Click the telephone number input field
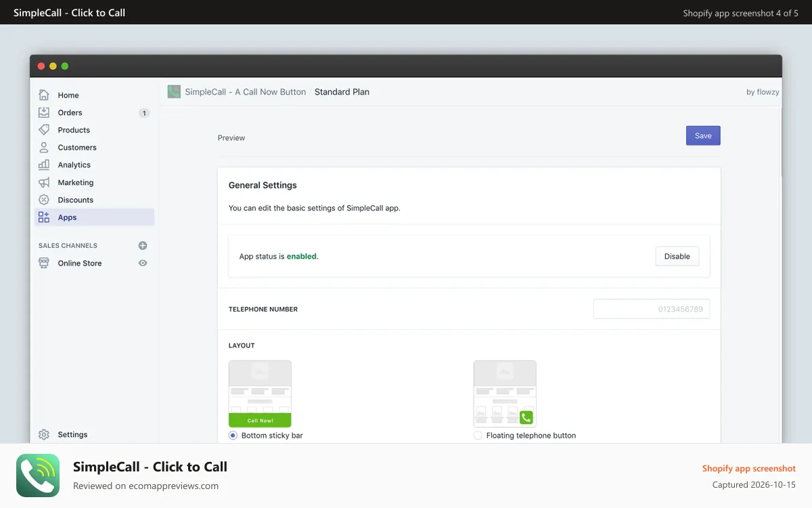 pos(652,309)
